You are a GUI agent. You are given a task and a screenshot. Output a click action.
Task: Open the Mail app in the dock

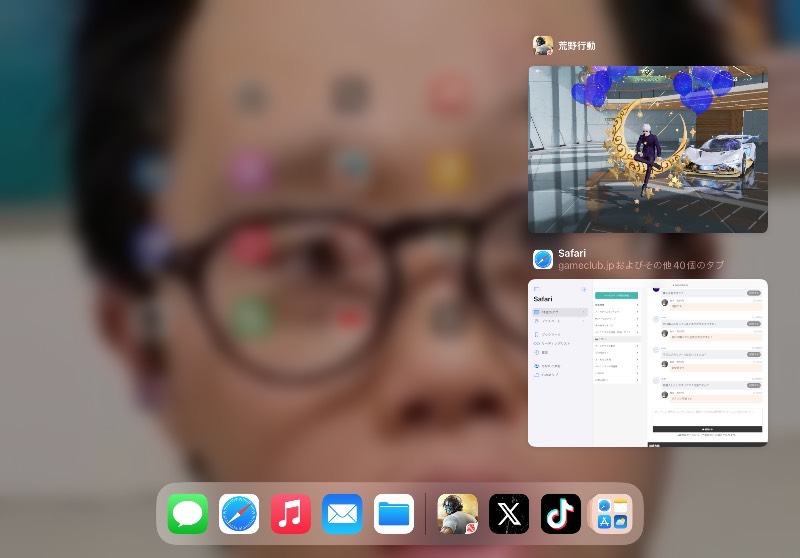(x=342, y=514)
